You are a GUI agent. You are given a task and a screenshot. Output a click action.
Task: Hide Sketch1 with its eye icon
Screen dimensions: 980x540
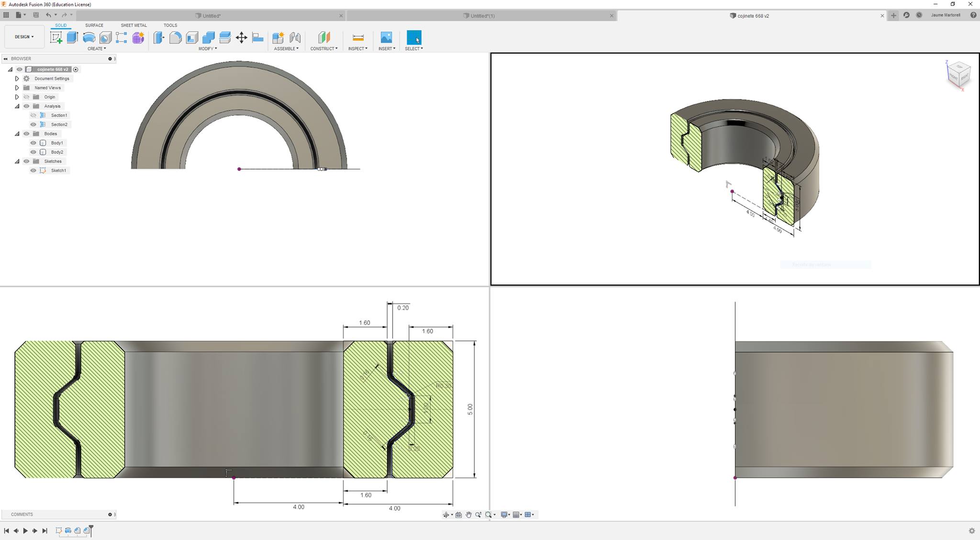(33, 170)
